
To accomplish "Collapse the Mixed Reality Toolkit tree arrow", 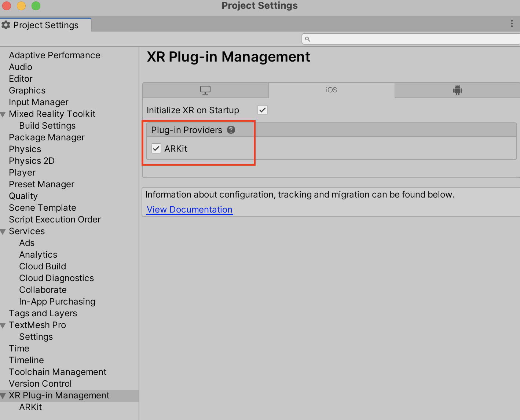I will point(3,114).
